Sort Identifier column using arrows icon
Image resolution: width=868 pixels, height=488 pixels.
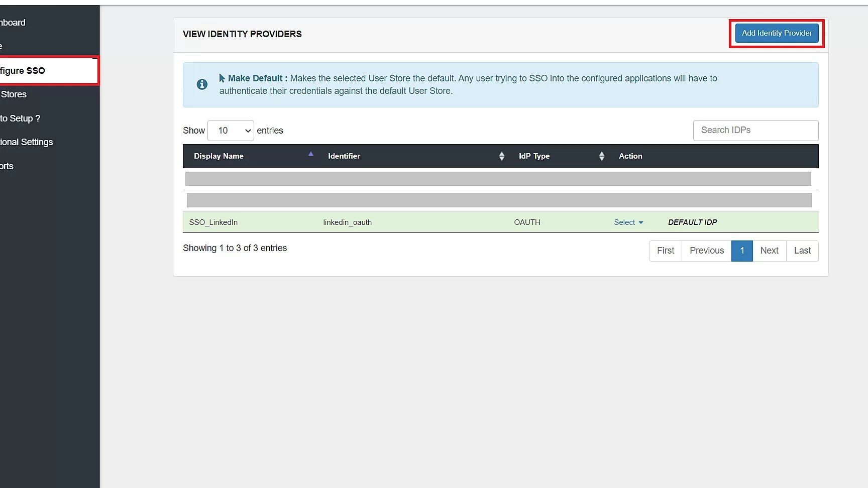pos(501,156)
